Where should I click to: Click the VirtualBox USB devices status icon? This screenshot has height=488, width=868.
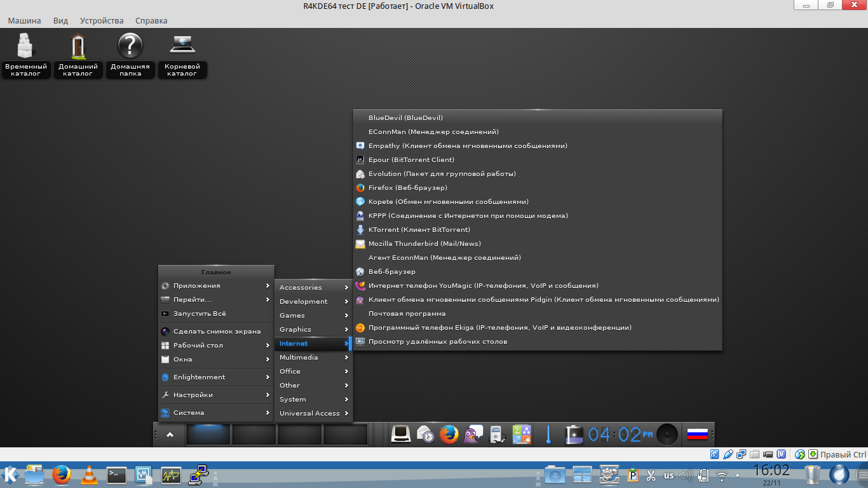coord(728,454)
